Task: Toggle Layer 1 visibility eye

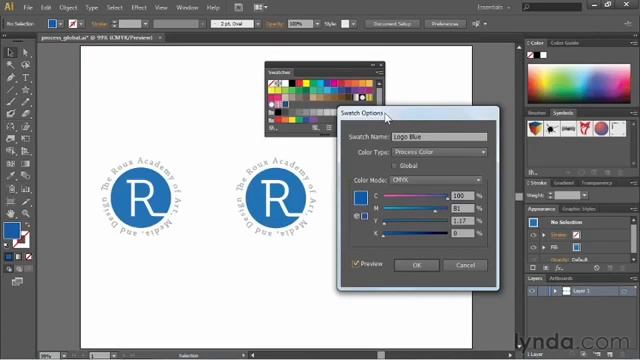Action: pos(532,291)
